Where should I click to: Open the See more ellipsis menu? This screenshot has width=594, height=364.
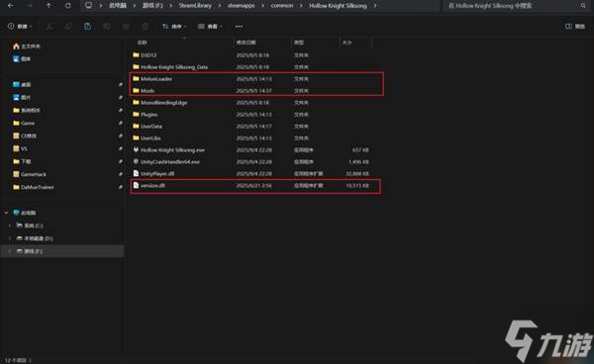point(239,26)
